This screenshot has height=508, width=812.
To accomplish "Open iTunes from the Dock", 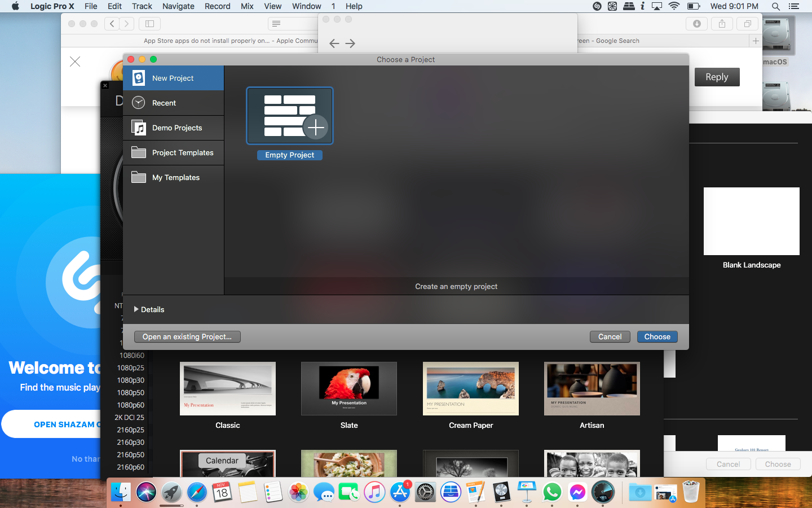I will 374,492.
